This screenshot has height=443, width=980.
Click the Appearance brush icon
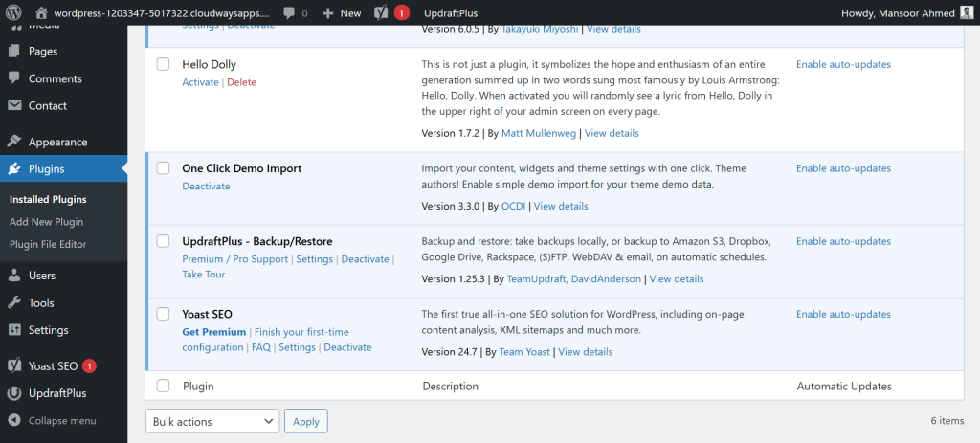(13, 142)
